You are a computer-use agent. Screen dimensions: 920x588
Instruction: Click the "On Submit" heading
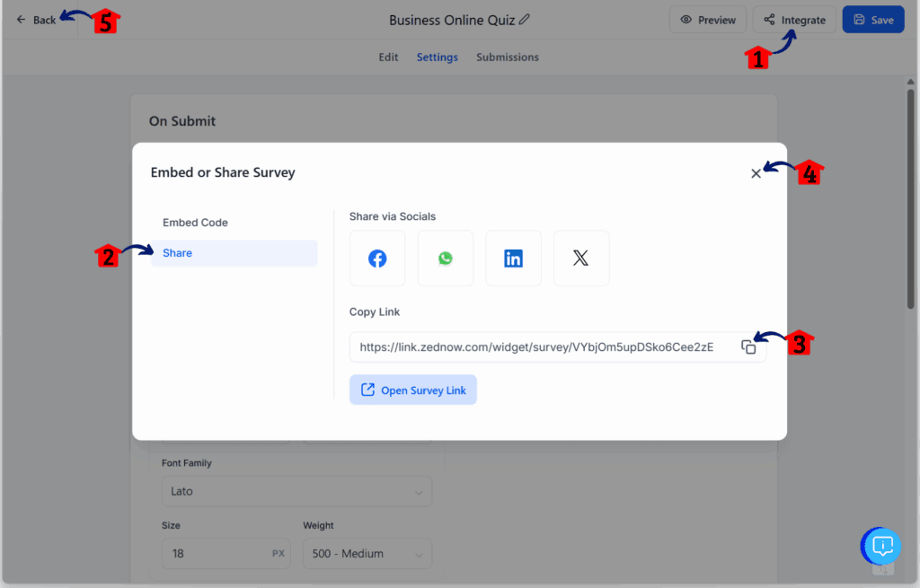pos(181,121)
